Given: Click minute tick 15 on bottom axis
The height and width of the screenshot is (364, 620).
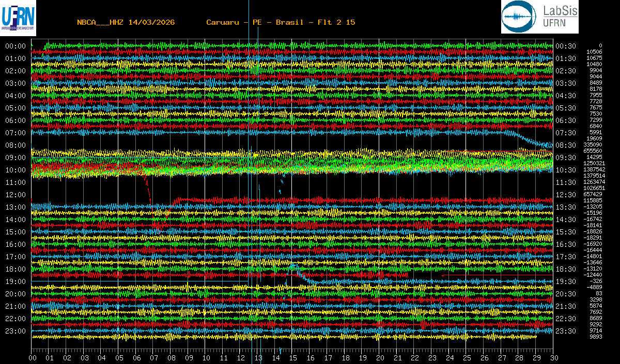Looking at the screenshot, I should click(293, 357).
